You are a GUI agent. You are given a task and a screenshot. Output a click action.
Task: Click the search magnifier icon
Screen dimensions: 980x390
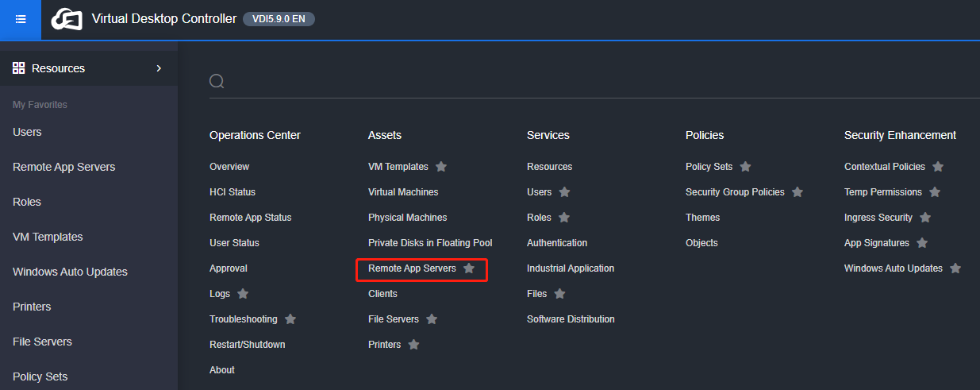coord(217,81)
